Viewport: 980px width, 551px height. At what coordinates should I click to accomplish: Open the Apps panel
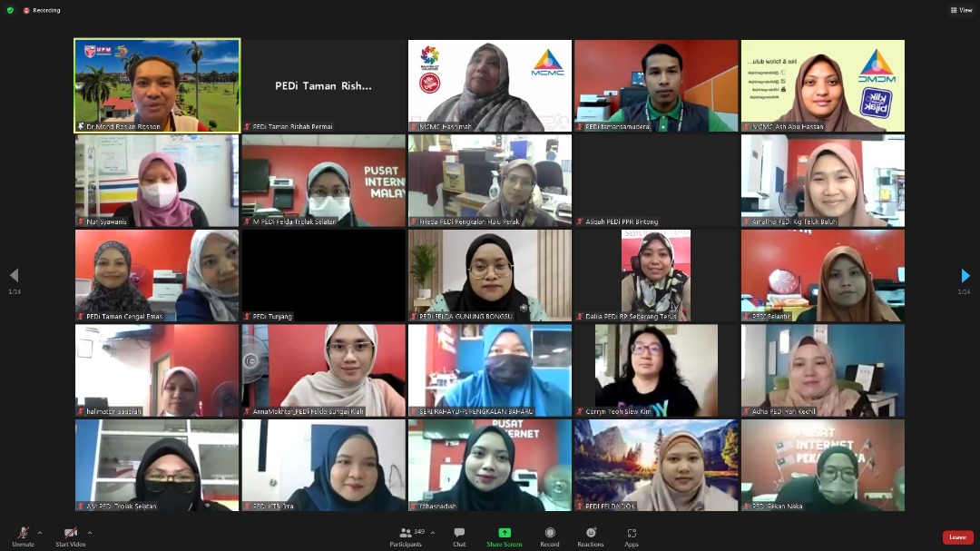[x=632, y=536]
